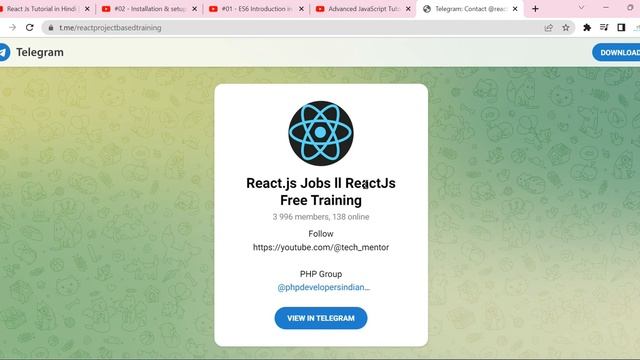
Task: Close the Advanced JavaScript tab
Action: (408, 9)
